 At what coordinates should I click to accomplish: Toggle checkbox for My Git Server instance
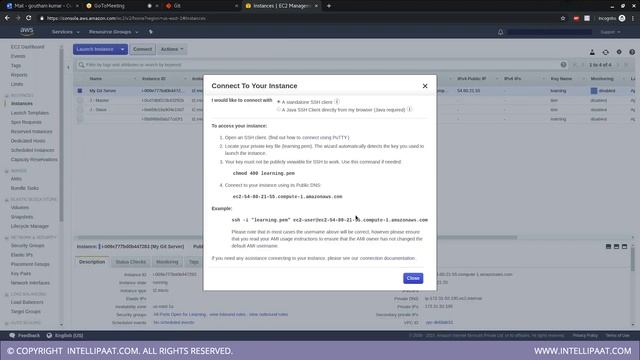coord(80,91)
